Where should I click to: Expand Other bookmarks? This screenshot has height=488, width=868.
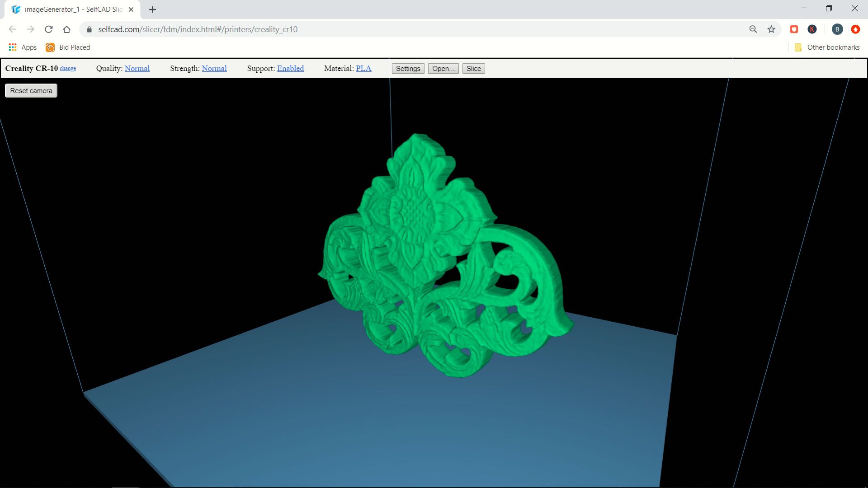[827, 47]
